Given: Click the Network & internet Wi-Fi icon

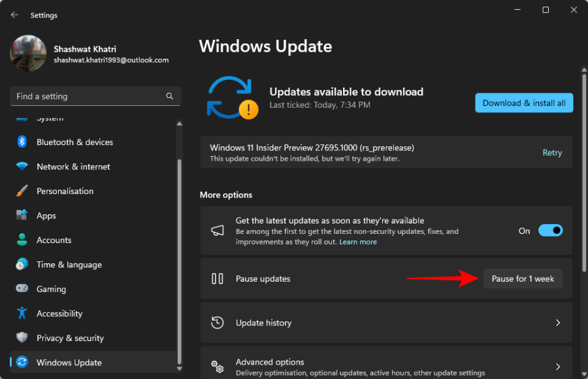Looking at the screenshot, I should (22, 167).
